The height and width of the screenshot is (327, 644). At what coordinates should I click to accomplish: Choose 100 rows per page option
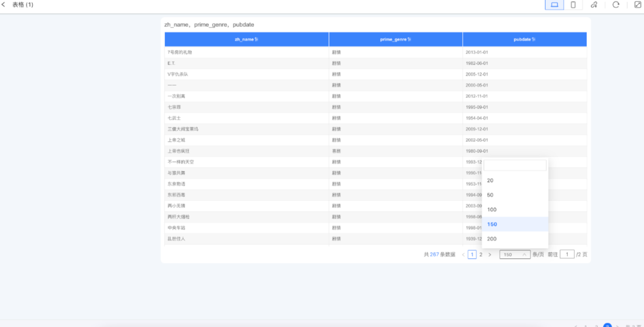coord(515,210)
